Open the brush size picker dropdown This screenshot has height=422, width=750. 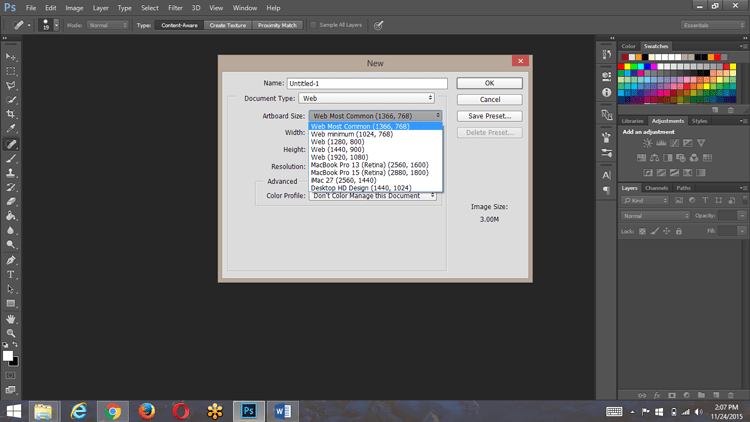point(56,25)
